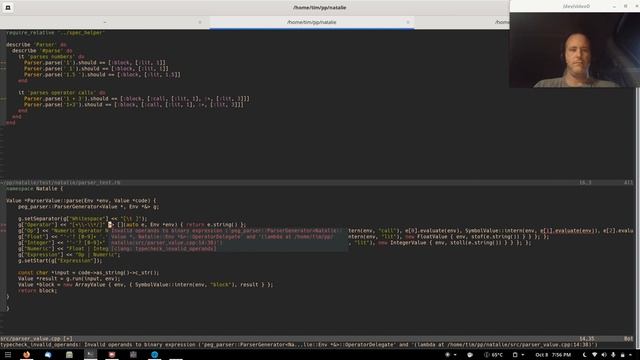Open the volume speaker tray icon
Screen dimensions: 640x360
point(604,355)
